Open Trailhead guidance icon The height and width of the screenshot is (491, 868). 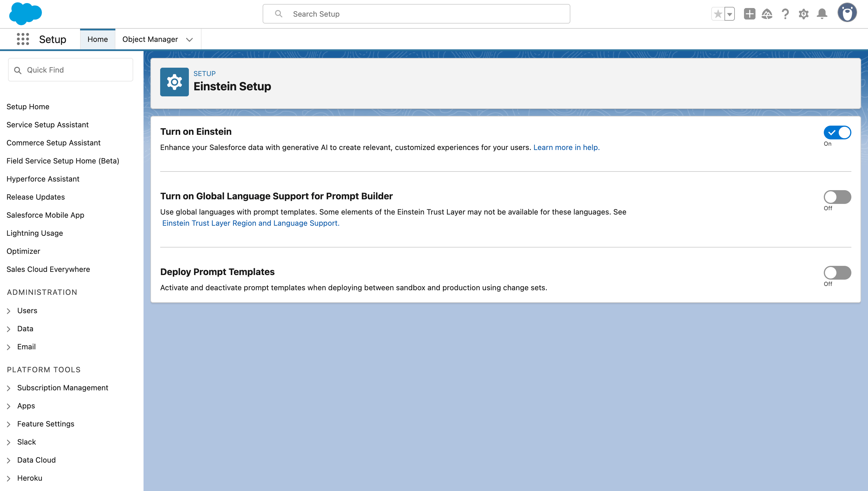[x=767, y=14]
